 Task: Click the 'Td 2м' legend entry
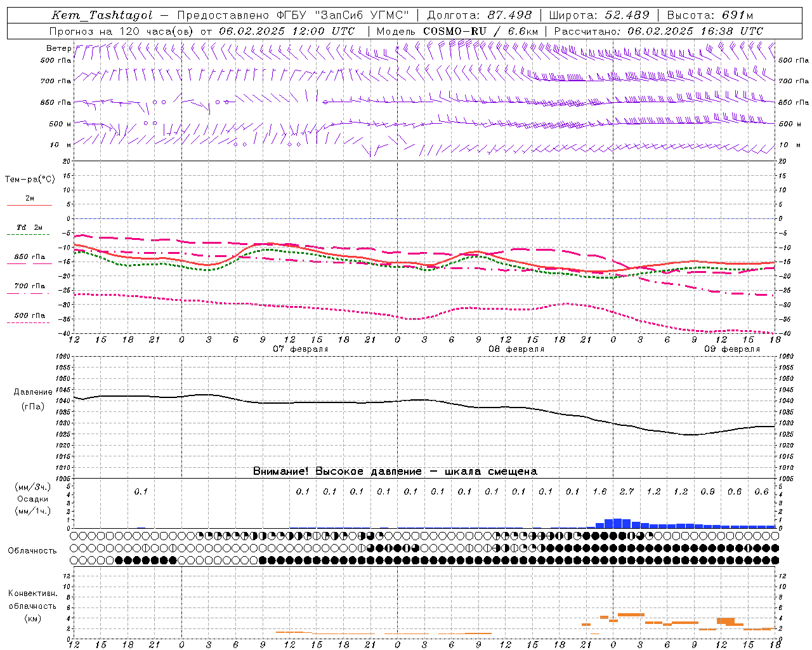pyautogui.click(x=29, y=227)
